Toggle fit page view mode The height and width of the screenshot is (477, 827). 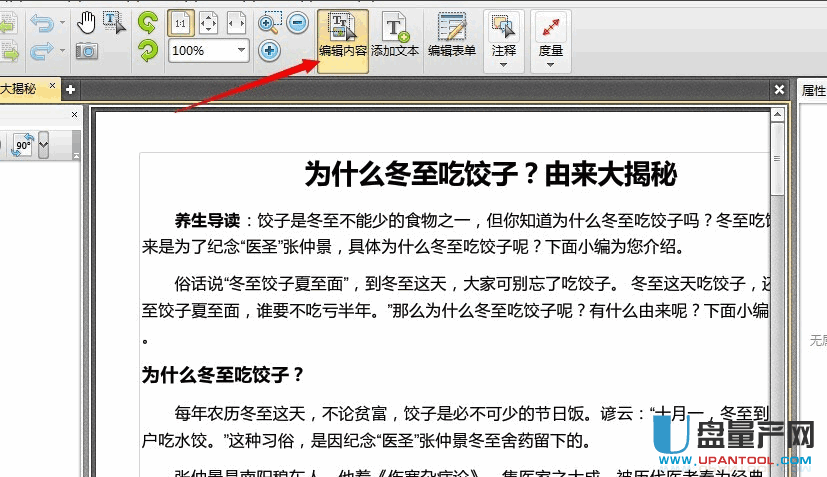tap(209, 22)
